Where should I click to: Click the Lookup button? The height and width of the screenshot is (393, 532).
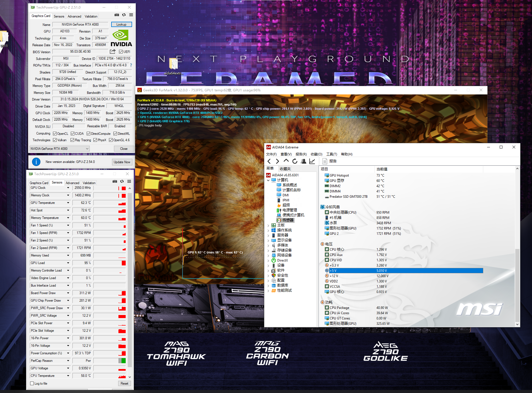[122, 25]
